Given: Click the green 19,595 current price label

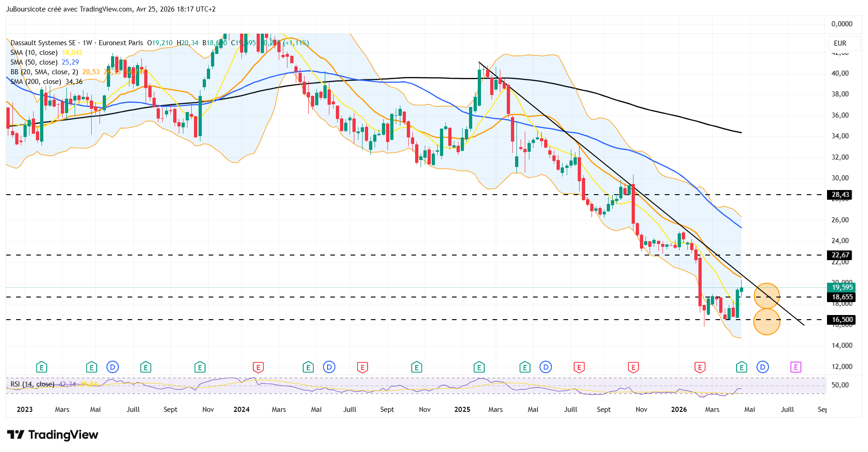Looking at the screenshot, I should [842, 287].
